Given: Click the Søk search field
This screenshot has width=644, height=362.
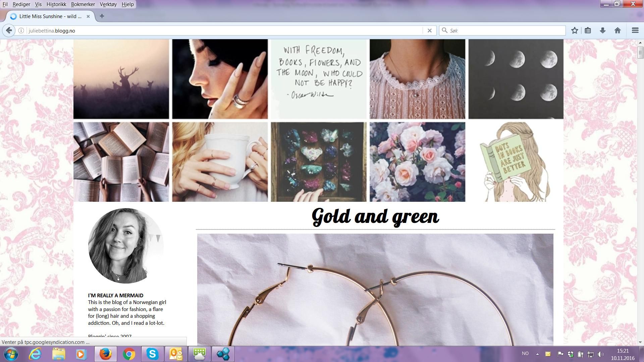Looking at the screenshot, I should coord(503,31).
